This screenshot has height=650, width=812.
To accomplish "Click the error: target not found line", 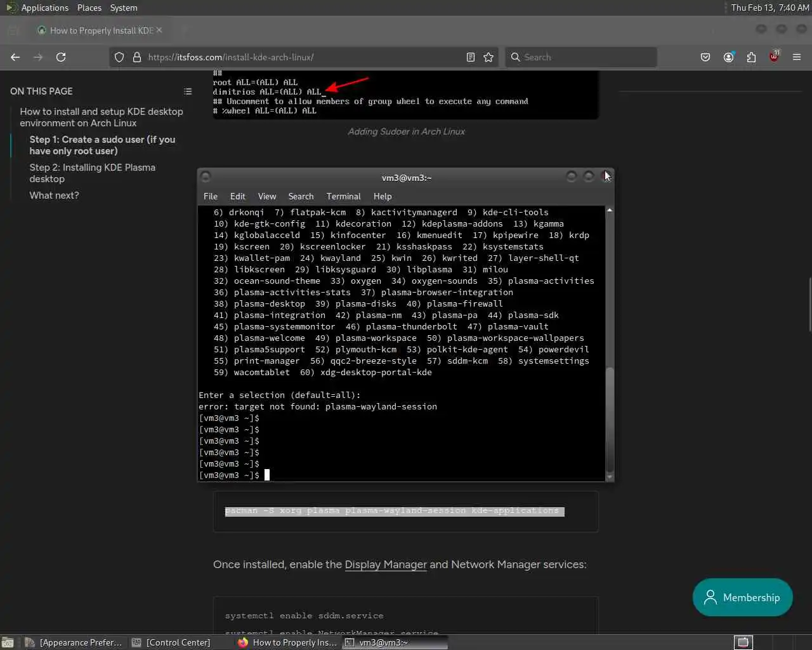I will [x=318, y=406].
